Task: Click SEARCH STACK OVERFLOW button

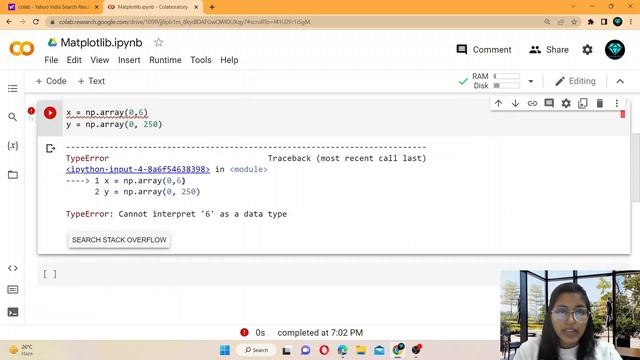Action: coord(119,240)
